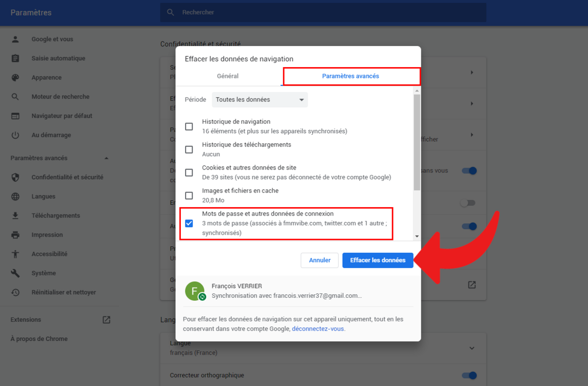This screenshot has width=588, height=386.
Task: Go to Apparence settings
Action: click(x=47, y=77)
